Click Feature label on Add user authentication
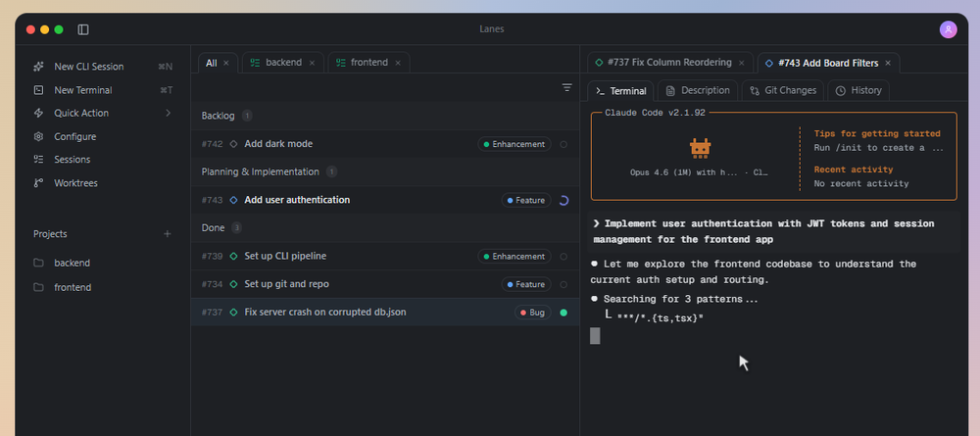Screen dimensions: 980x436 (x=526, y=201)
